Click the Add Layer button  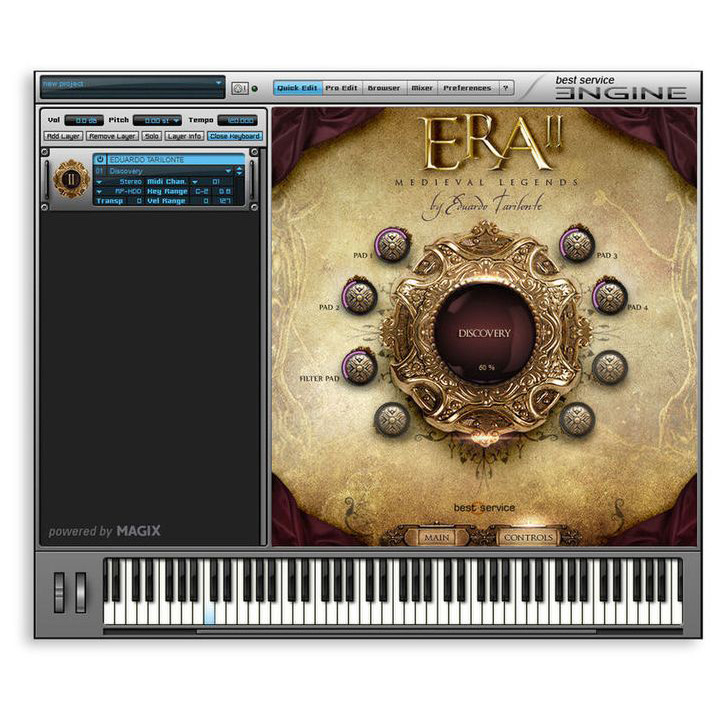[63, 137]
